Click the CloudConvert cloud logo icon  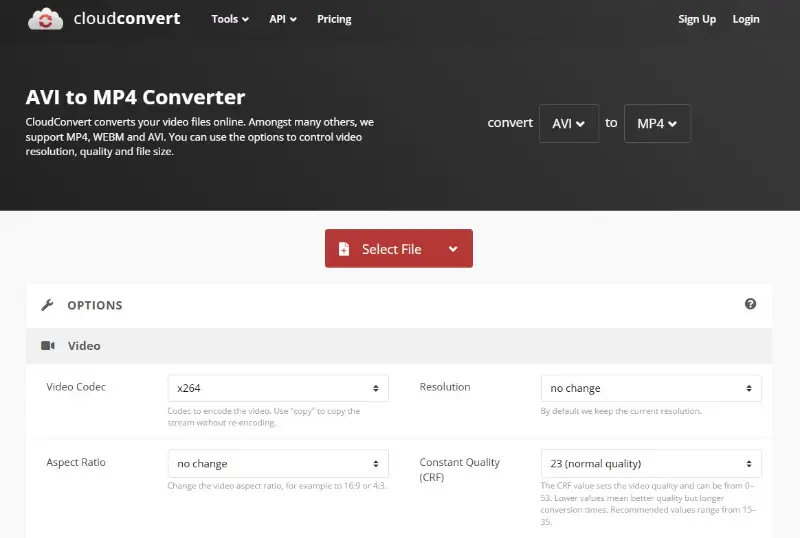(x=45, y=19)
